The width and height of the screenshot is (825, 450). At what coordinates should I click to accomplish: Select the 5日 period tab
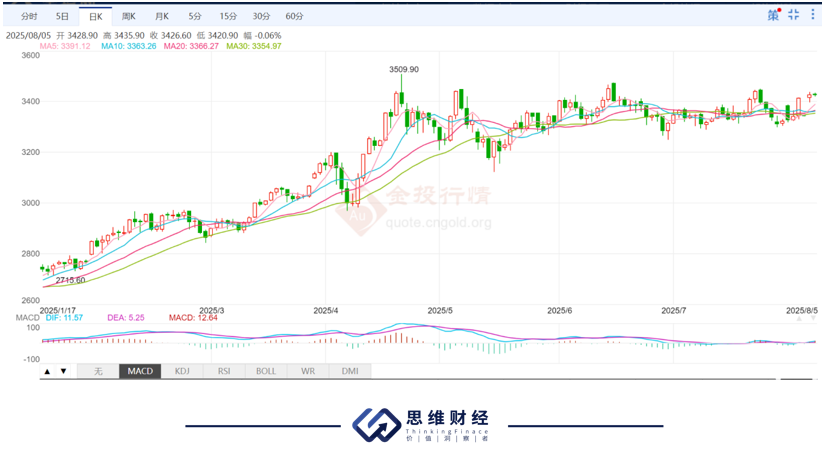coord(62,17)
